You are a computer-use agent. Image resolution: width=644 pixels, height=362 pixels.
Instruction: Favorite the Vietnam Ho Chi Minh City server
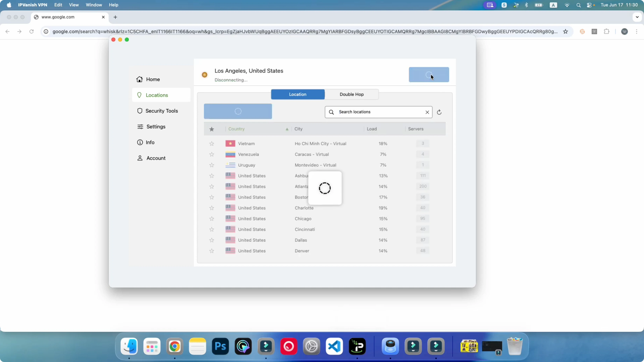212,143
